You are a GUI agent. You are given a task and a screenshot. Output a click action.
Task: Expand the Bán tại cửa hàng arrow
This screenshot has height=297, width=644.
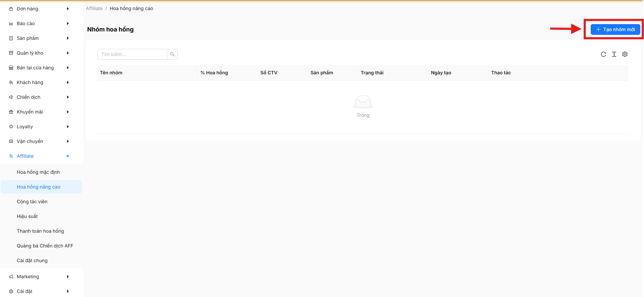(x=68, y=68)
